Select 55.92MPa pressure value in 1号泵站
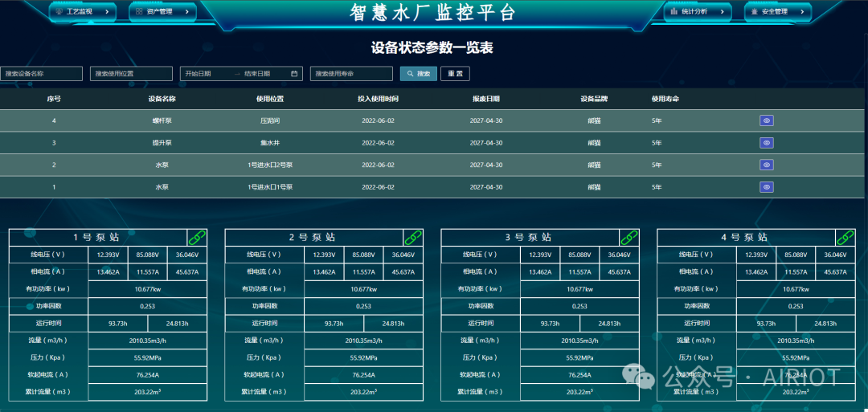 click(147, 358)
